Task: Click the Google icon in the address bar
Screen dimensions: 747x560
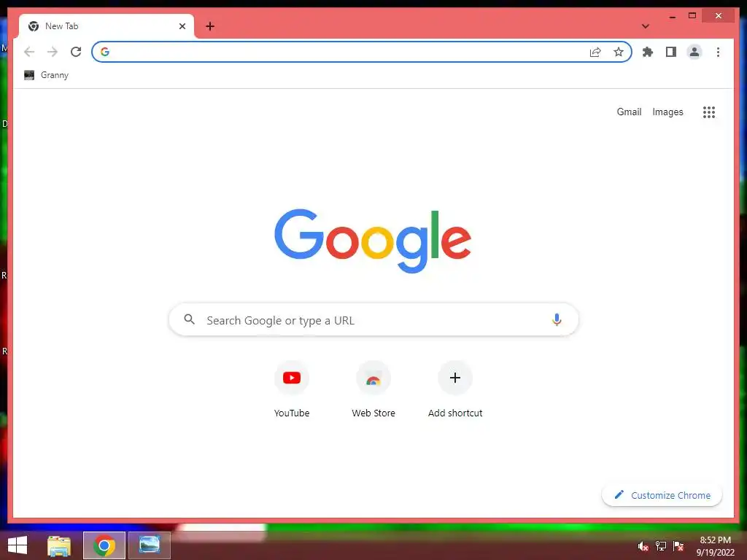Action: tap(105, 52)
